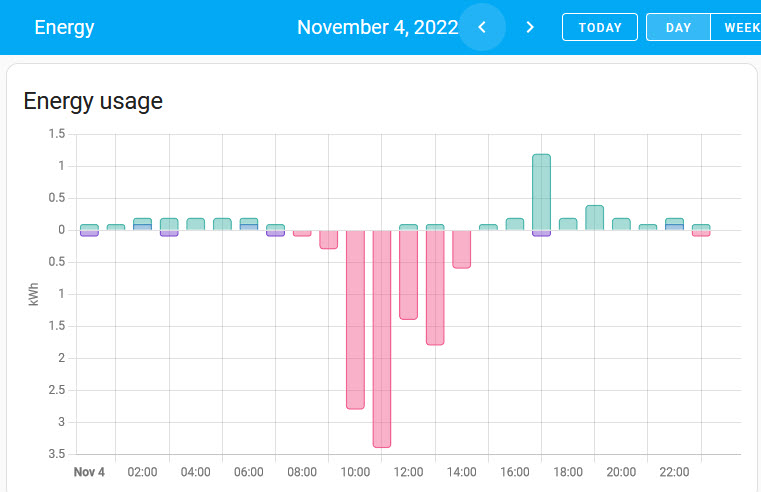The width and height of the screenshot is (761, 492).
Task: Click the Energy usage card heading
Action: click(x=93, y=101)
